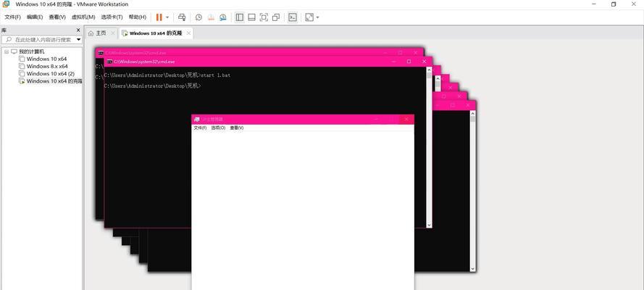Close the Windows 10 x64 的克隆 tab

188,33
